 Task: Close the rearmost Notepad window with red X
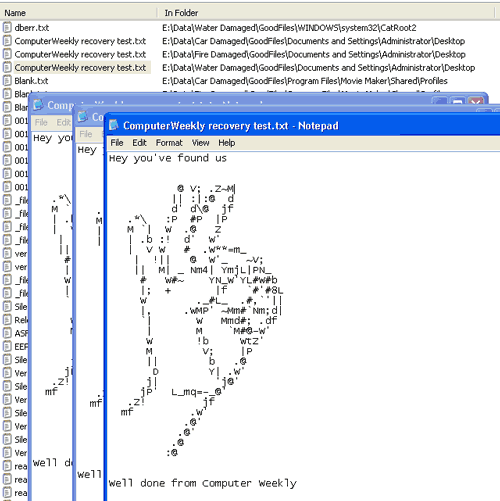pyautogui.click(x=476, y=101)
